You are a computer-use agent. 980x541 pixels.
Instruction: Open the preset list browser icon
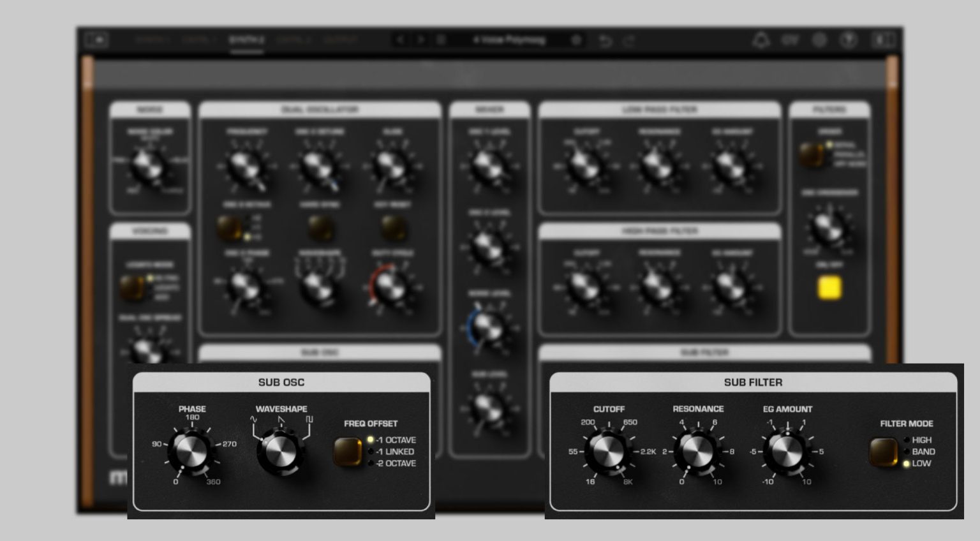pyautogui.click(x=441, y=40)
